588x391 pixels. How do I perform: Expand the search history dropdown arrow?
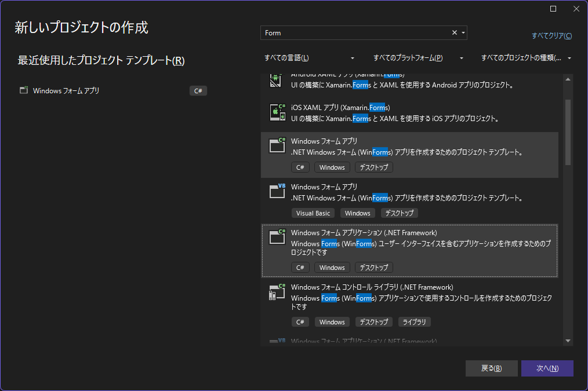463,33
